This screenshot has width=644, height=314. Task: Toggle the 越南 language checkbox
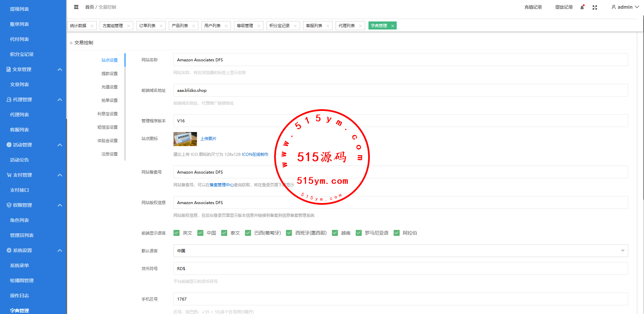(335, 233)
